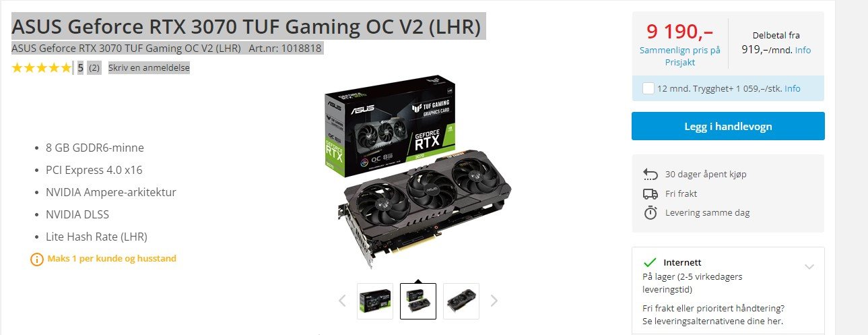The height and width of the screenshot is (335, 868).
Task: Click the Levering samme dag stopwatch icon
Action: coord(650,213)
